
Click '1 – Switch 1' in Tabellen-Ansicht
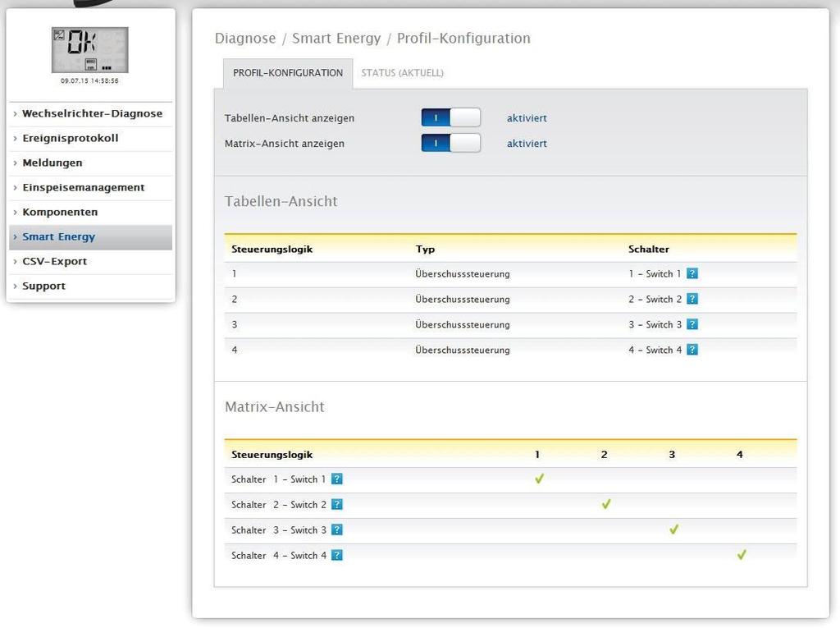click(x=655, y=274)
